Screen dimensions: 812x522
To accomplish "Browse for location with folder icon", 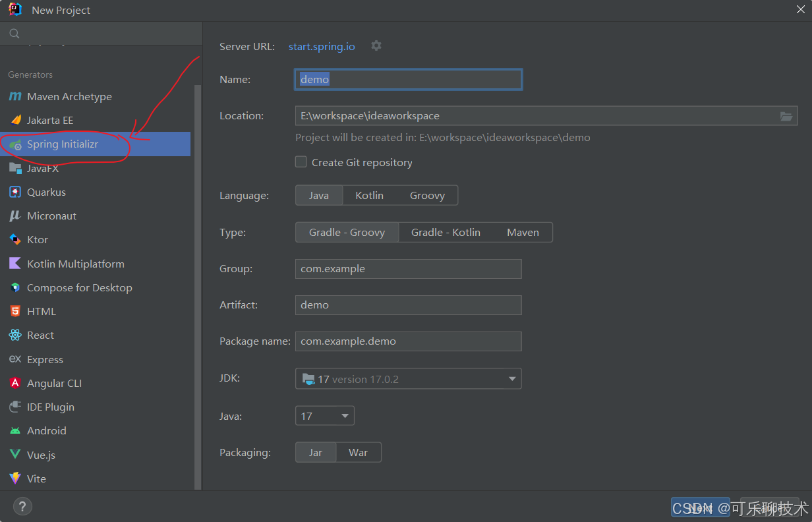I will (786, 116).
